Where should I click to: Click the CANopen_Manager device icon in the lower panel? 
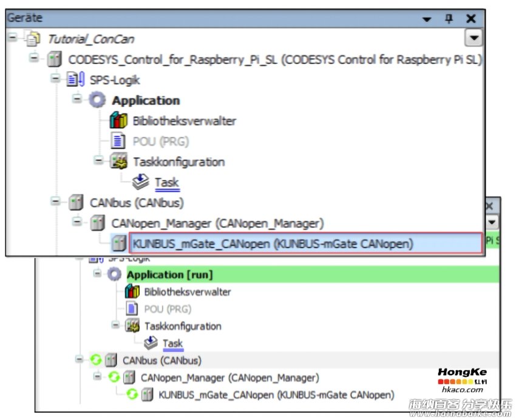pos(129,378)
